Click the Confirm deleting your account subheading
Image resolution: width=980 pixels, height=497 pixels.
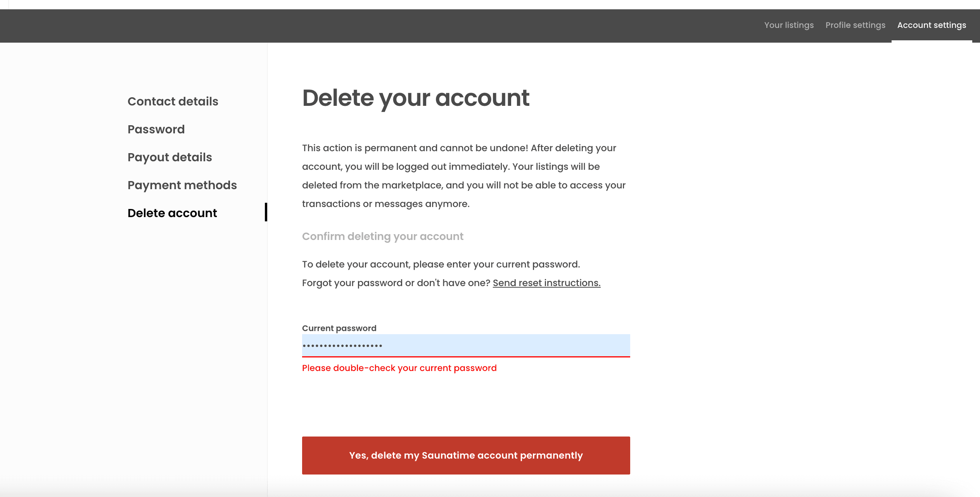coord(382,236)
